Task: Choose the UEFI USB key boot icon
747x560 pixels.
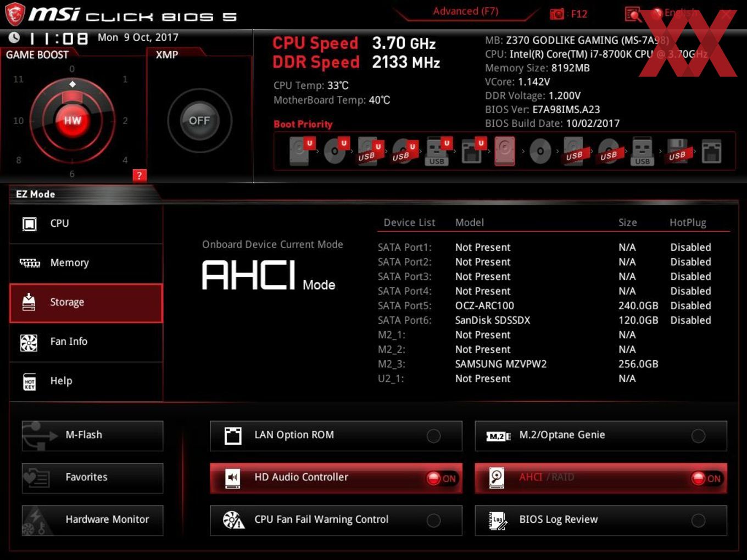Action: pyautogui.click(x=438, y=152)
